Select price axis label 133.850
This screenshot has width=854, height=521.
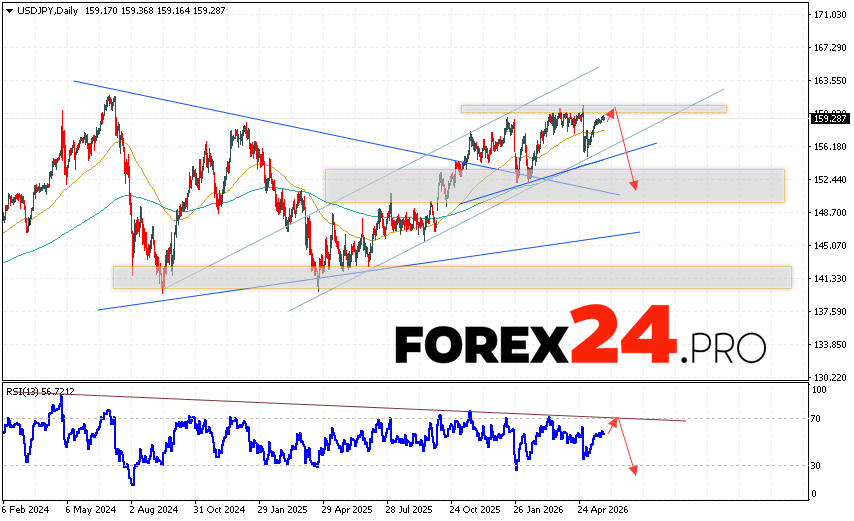click(x=830, y=345)
